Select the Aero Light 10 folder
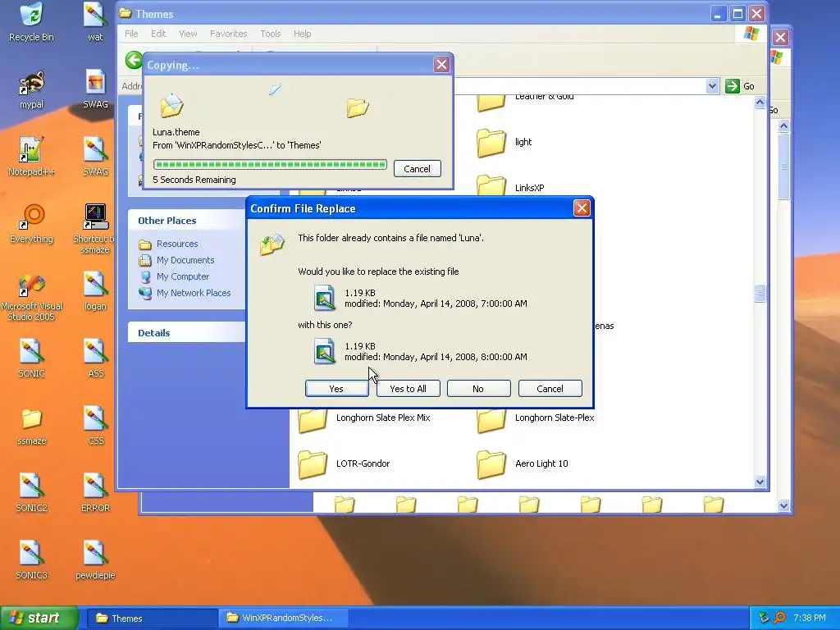Screen dimensions: 840x630 point(523,464)
